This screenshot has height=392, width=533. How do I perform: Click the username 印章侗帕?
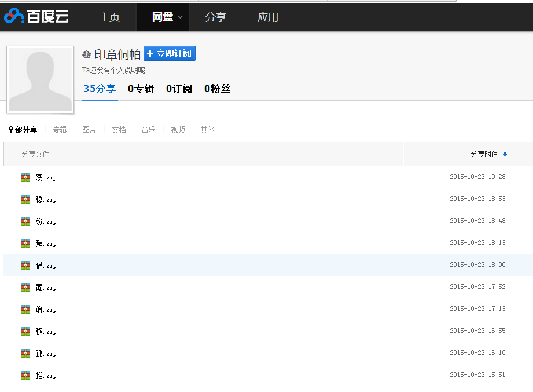[x=117, y=54]
